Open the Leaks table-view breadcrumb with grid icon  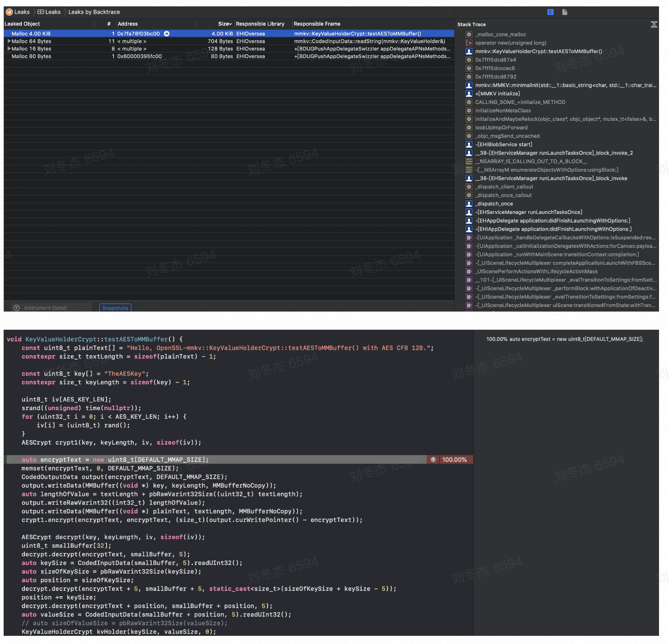click(x=49, y=12)
